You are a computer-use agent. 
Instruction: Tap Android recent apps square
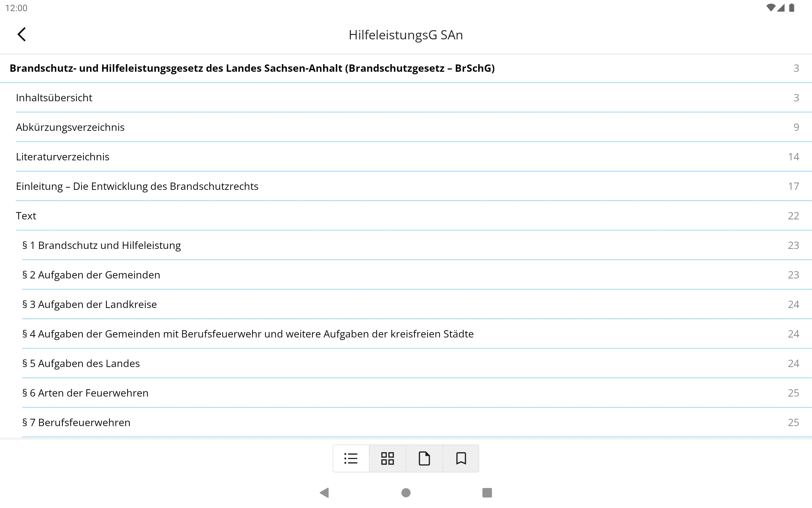tap(487, 492)
